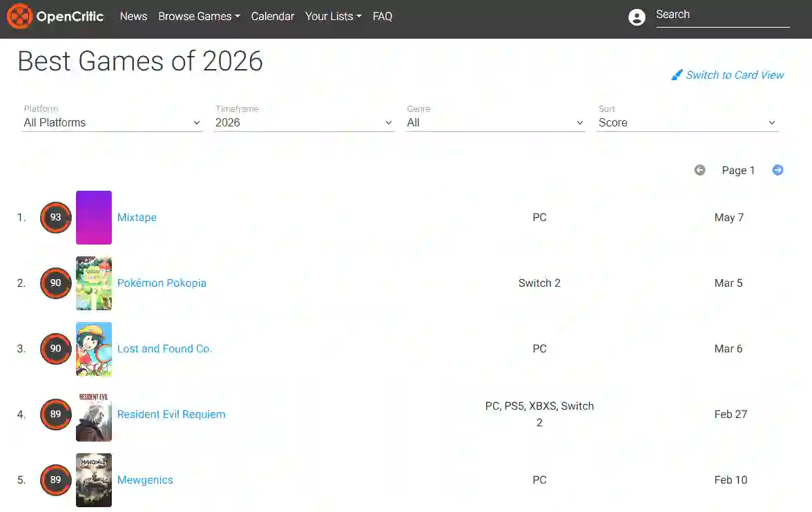Click the OpenCritic logo icon
This screenshot has height=512, width=812.
coord(19,16)
